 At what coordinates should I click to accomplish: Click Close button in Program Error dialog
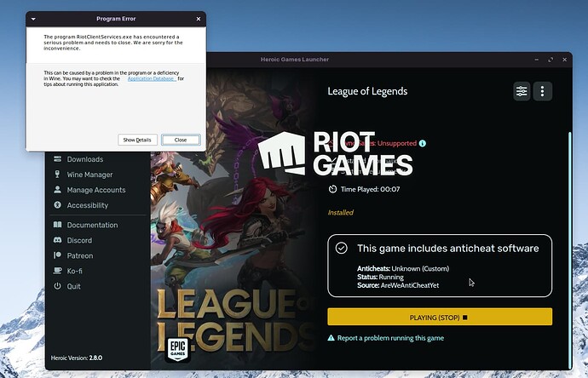coord(181,140)
